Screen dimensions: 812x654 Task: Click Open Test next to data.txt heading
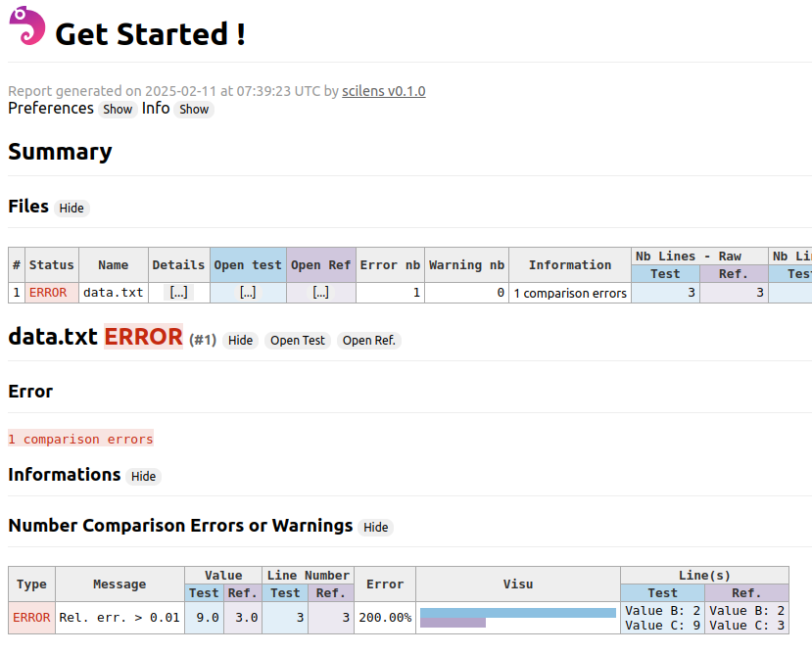[297, 341]
